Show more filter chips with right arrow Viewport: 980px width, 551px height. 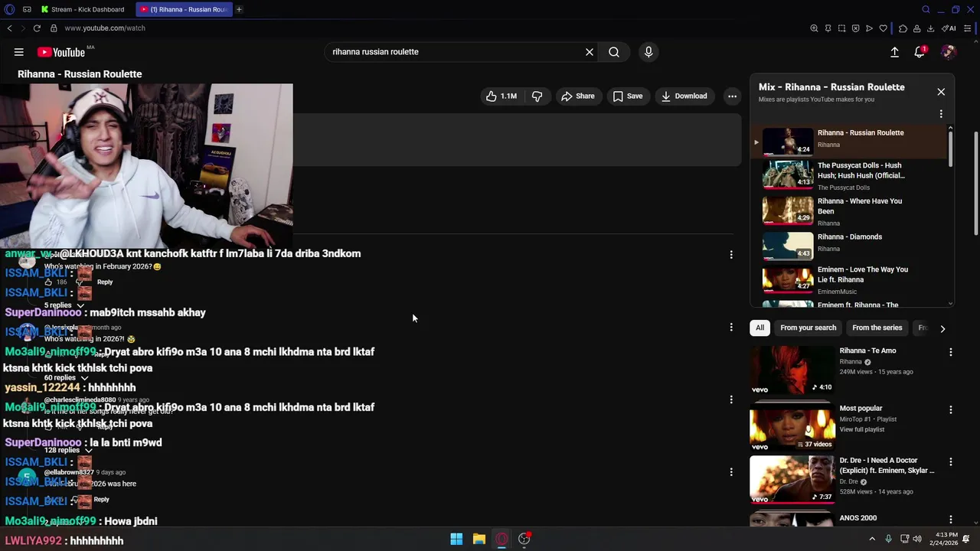942,328
